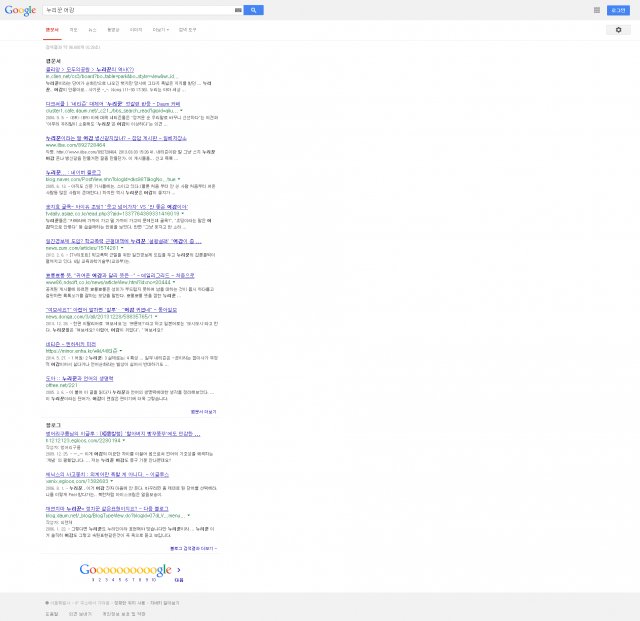
Task: Click the 웹문서 더보기 more results link
Action: (x=203, y=412)
